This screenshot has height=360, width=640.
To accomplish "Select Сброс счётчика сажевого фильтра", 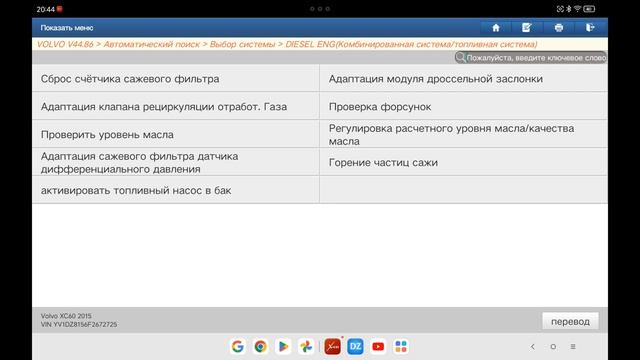I will [176, 78].
